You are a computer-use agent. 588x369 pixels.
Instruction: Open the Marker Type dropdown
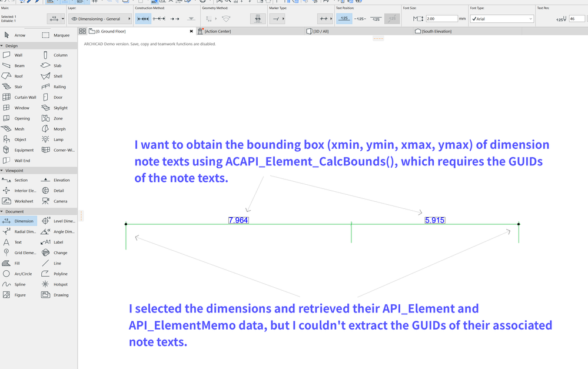click(277, 18)
